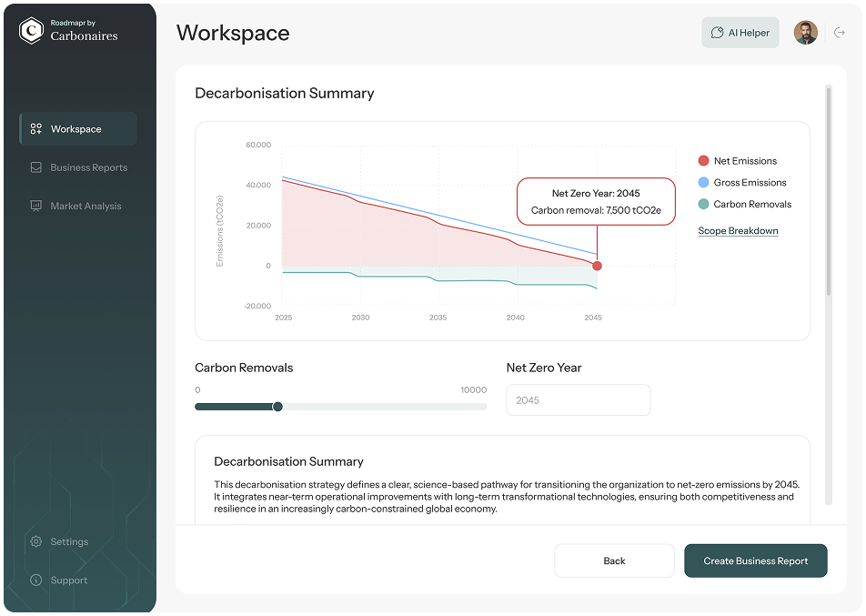Click the Support info icon
Image resolution: width=866 pixels, height=616 pixels.
pyautogui.click(x=36, y=581)
